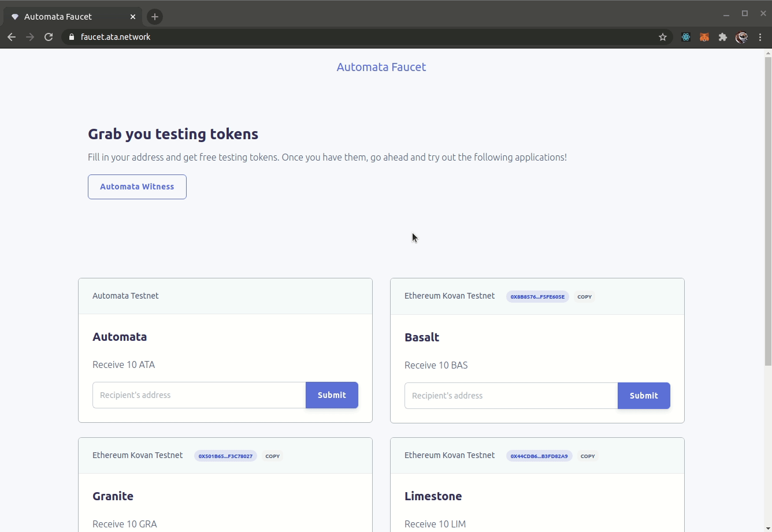Maximize the browser window
The image size is (772, 532).
(745, 13)
